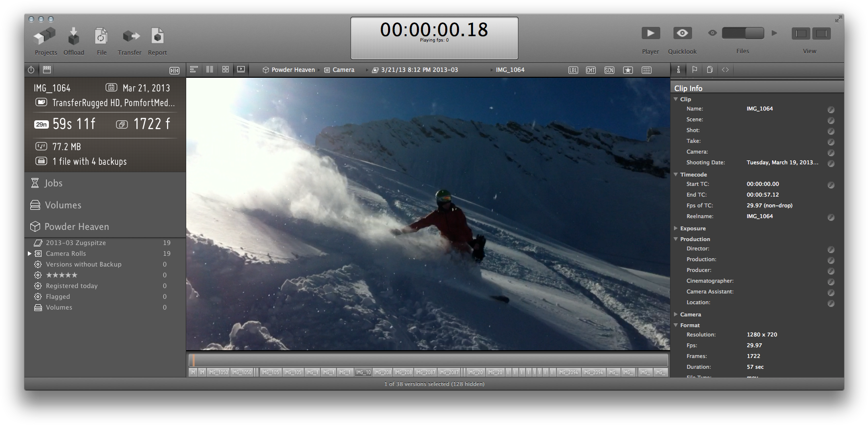The width and height of the screenshot is (868, 425).
Task: Select the 2013-03 Zugspitze folder
Action: coord(76,243)
